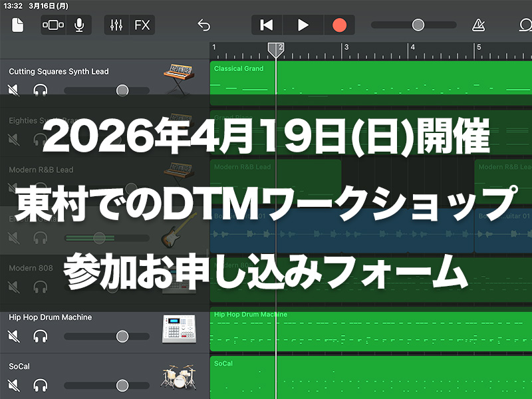Click bar 3 on the timeline ruler
The image size is (532, 399).
(346, 49)
